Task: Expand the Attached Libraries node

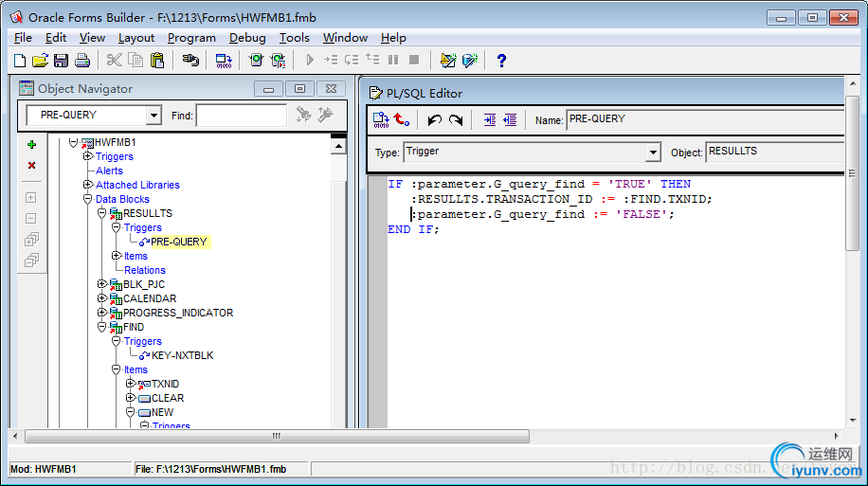Action: [x=87, y=185]
